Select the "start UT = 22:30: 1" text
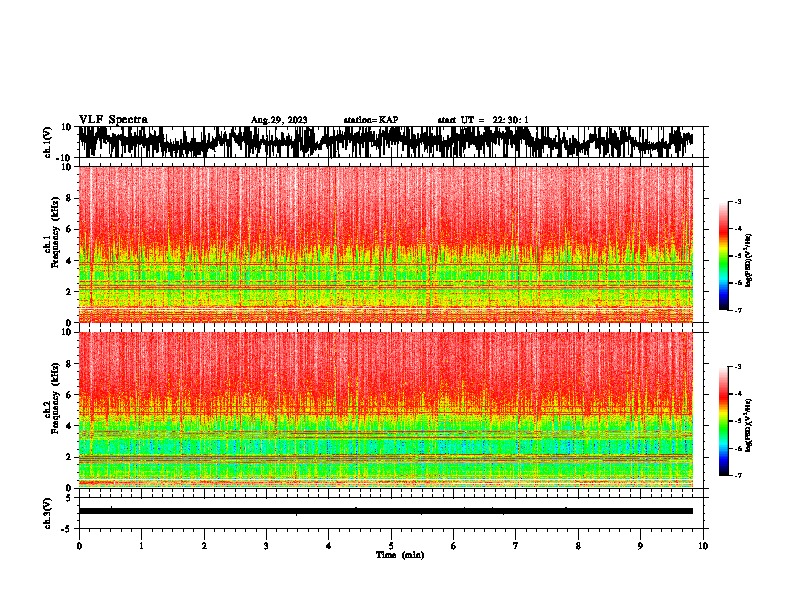792x612 pixels. [483, 120]
